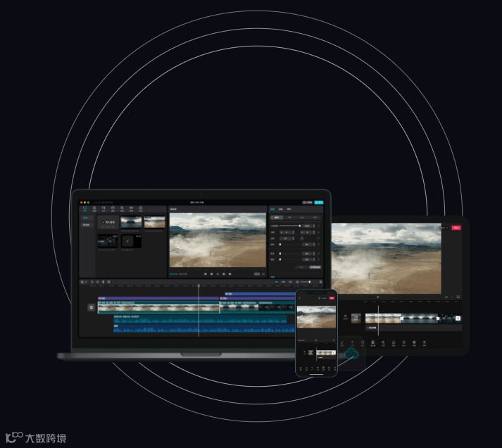Click the Add audio row on tablet timeline
The height and width of the screenshot is (448, 502).
click(x=413, y=328)
